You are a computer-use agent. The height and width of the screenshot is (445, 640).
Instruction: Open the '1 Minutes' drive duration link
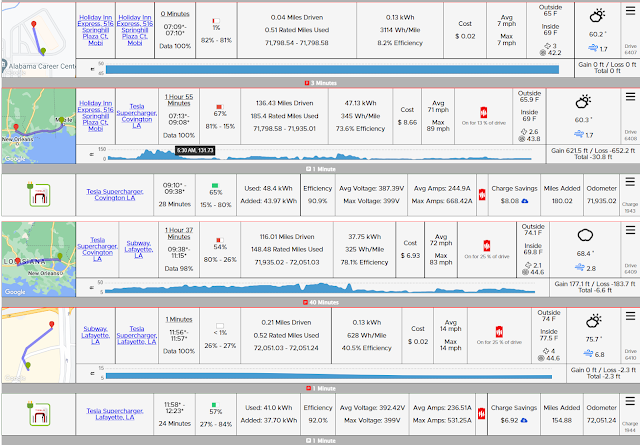pyautogui.click(x=179, y=319)
